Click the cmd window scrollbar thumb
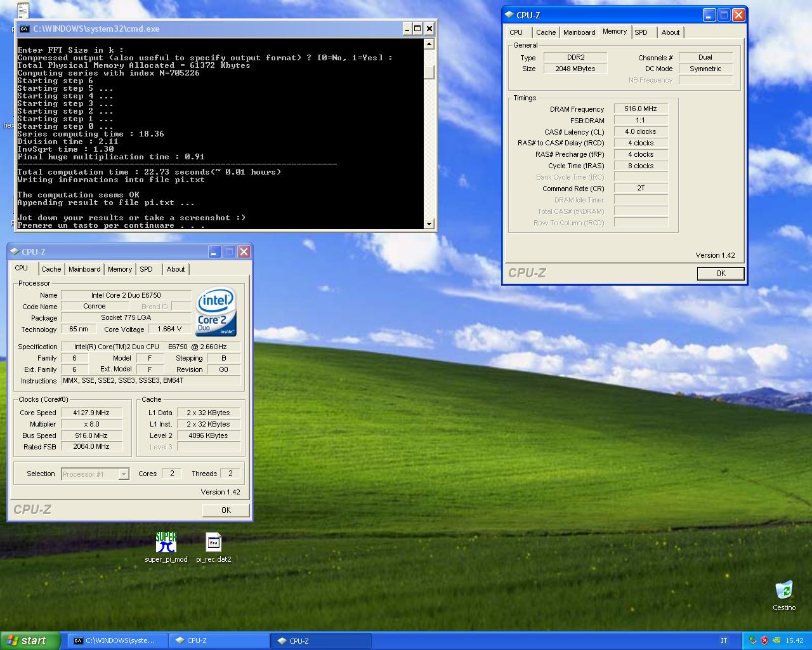Screen dimensions: 812x650 click(x=429, y=72)
